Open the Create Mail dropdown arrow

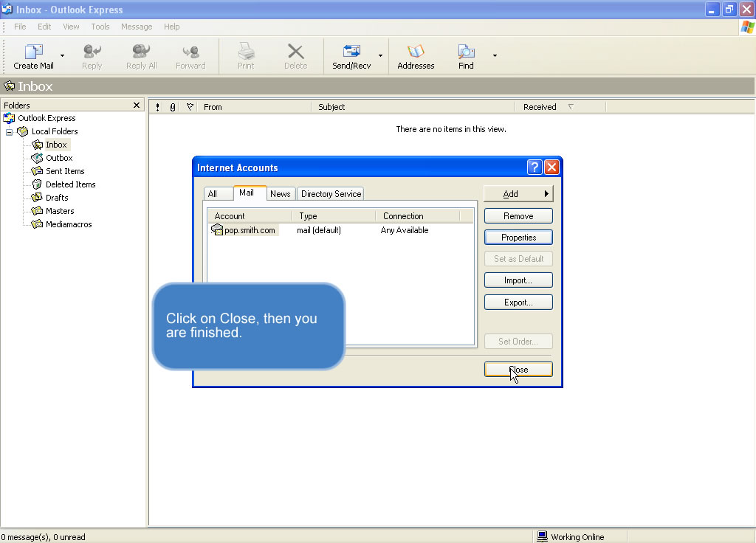62,55
